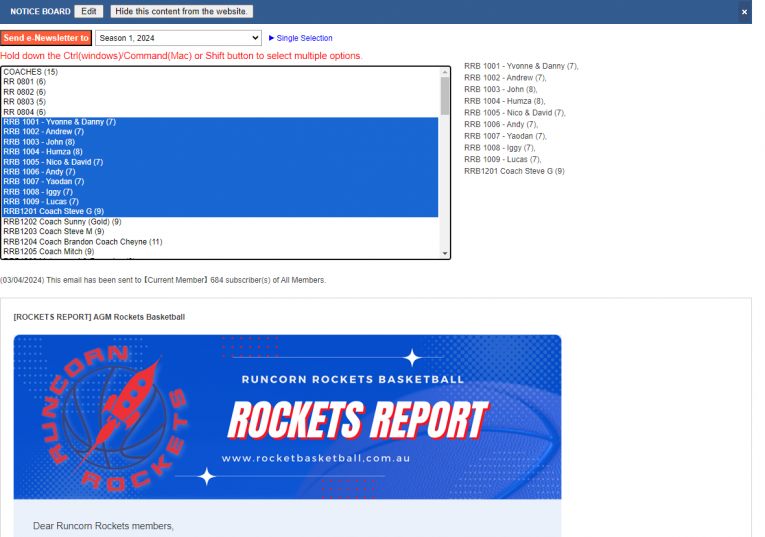The height and width of the screenshot is (537, 765).
Task: Click the listbox scrollbar thumb
Action: [x=444, y=96]
